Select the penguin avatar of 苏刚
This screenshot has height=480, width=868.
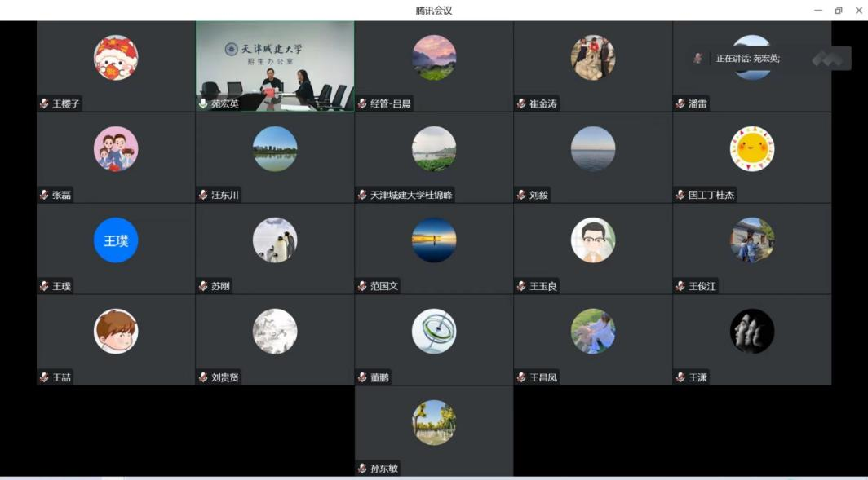(x=275, y=240)
